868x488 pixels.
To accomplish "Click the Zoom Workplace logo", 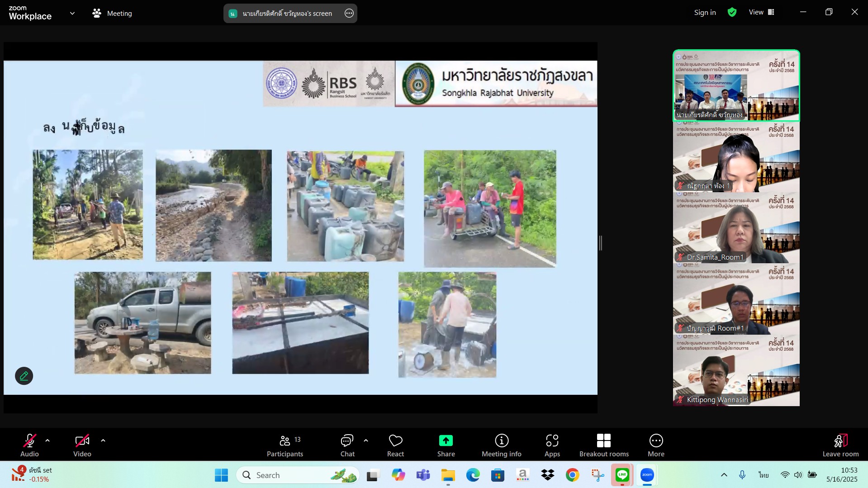I will tap(30, 13).
